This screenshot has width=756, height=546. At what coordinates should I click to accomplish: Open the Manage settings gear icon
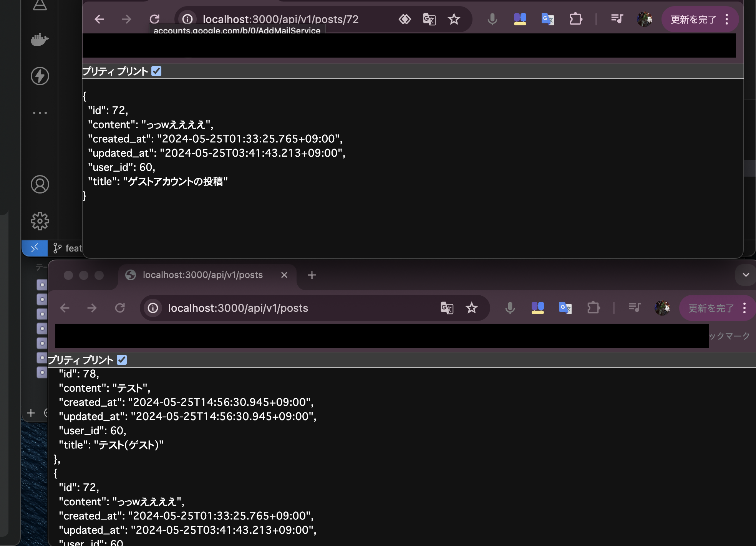click(x=40, y=221)
